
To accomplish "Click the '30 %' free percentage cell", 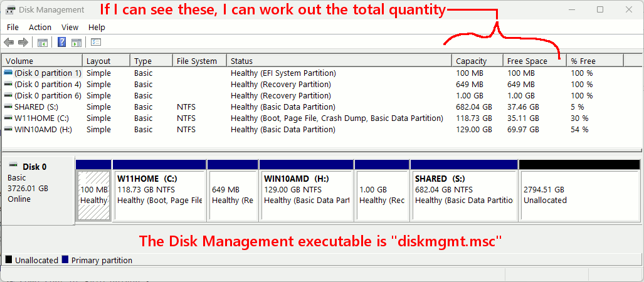I will [579, 118].
